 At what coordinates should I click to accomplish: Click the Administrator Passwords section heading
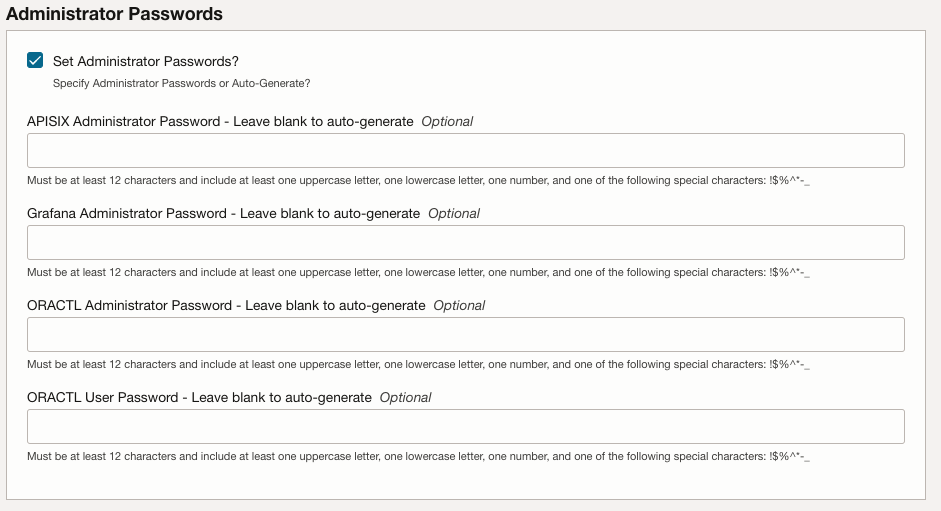point(114,14)
